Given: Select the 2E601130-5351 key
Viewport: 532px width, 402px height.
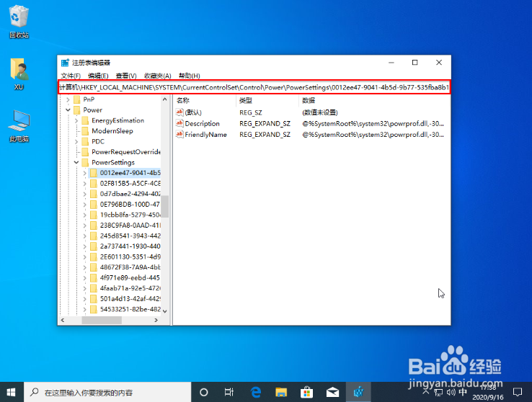Looking at the screenshot, I should click(129, 257).
